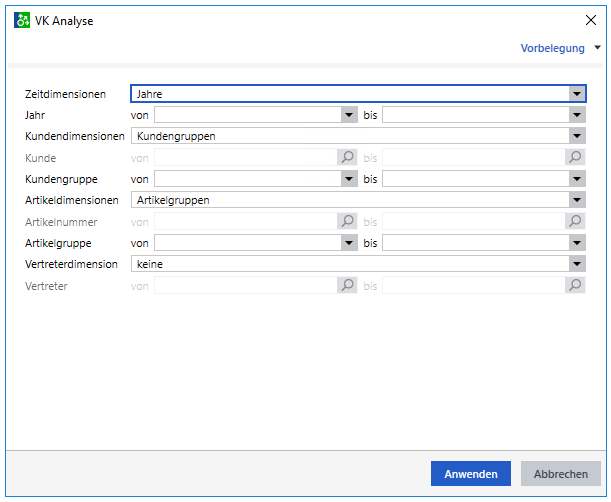Open the Kundengruppe von dropdown
Image resolution: width=611 pixels, height=502 pixels.
tap(349, 179)
